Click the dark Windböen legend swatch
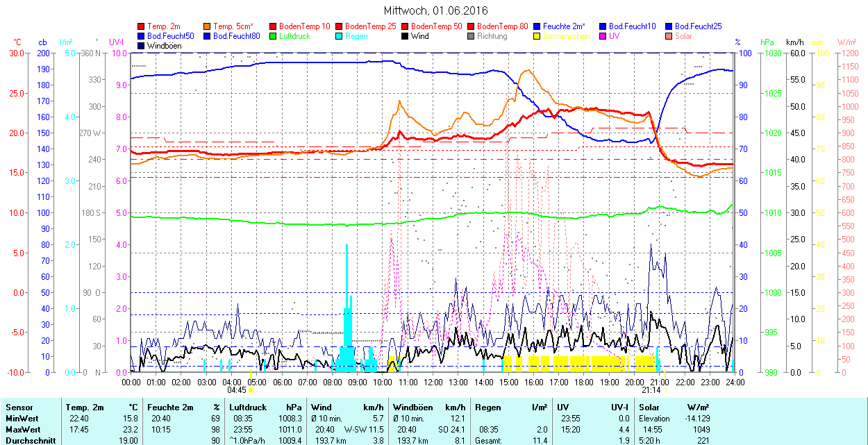The width and height of the screenshot is (868, 445). (142, 46)
